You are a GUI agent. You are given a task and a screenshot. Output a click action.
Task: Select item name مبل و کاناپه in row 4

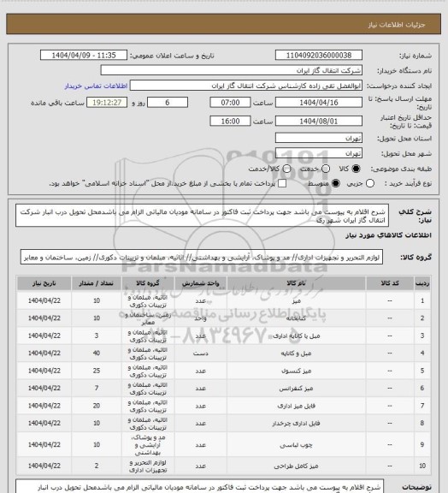tap(296, 353)
